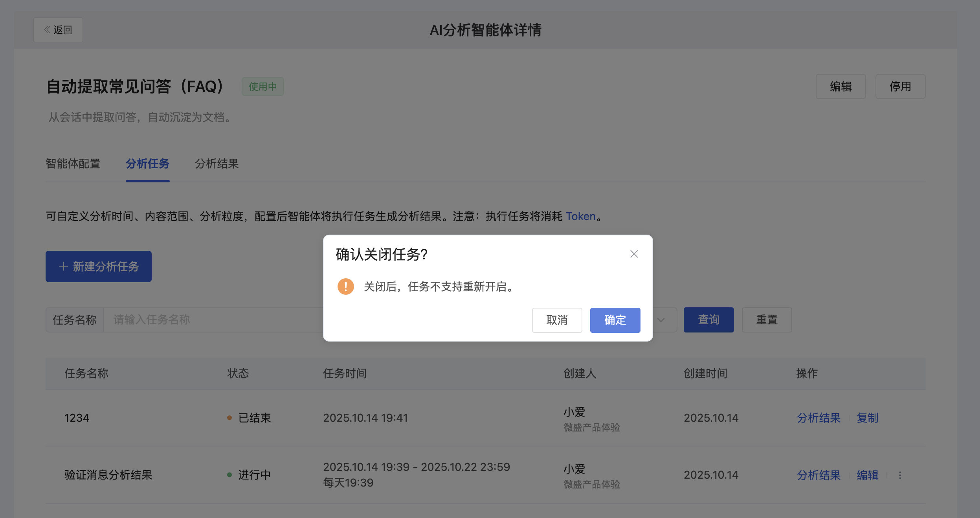The width and height of the screenshot is (980, 518).
Task: Focus the 请输入任务名称 input field
Action: click(x=213, y=320)
